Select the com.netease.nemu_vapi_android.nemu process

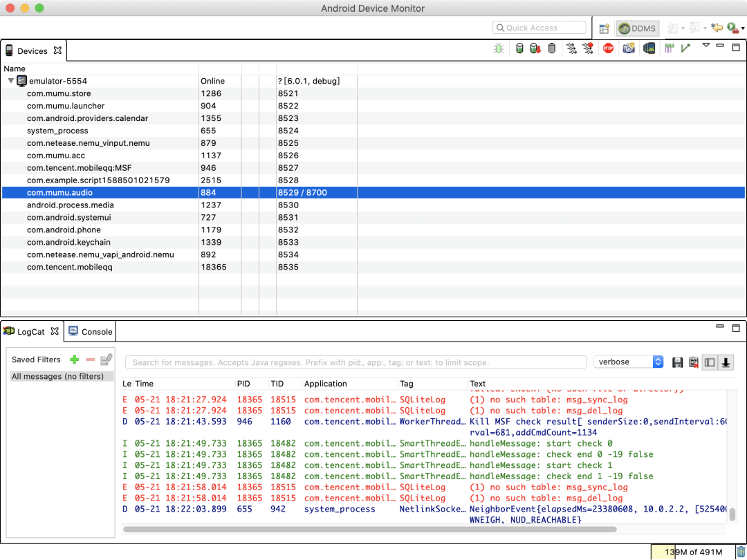tap(373, 254)
